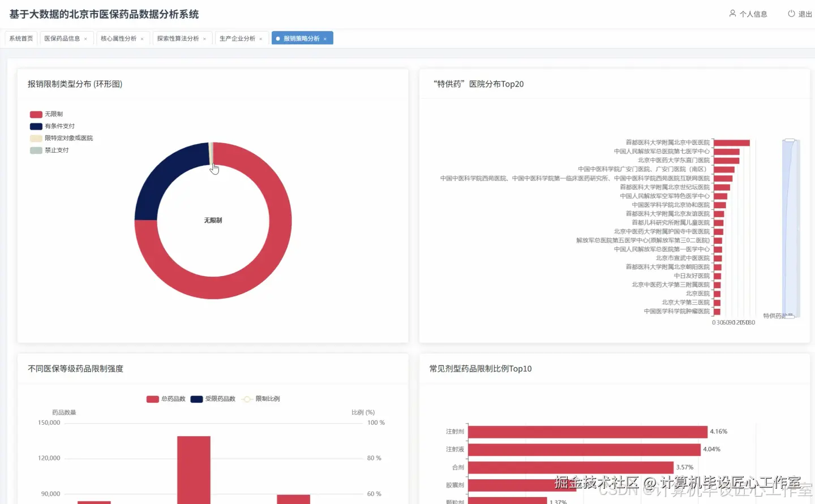Click the bar for 北京中医药大学东直门医院
The image size is (815, 504).
727,161
